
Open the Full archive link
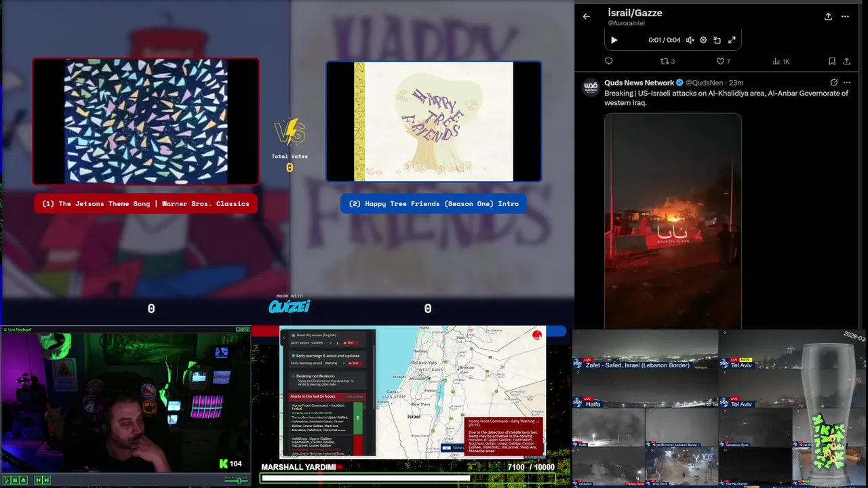coord(355,396)
